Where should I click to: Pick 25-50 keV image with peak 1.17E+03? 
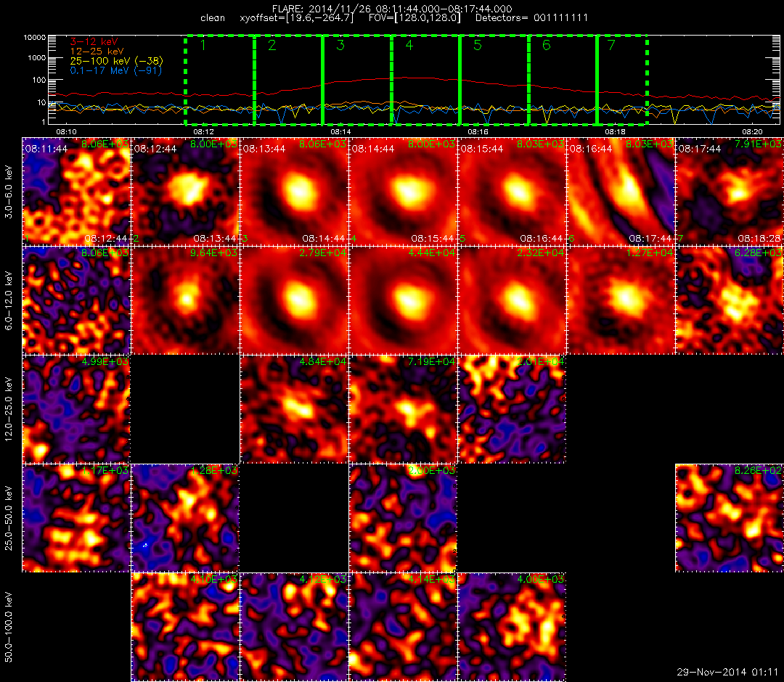coord(76,518)
